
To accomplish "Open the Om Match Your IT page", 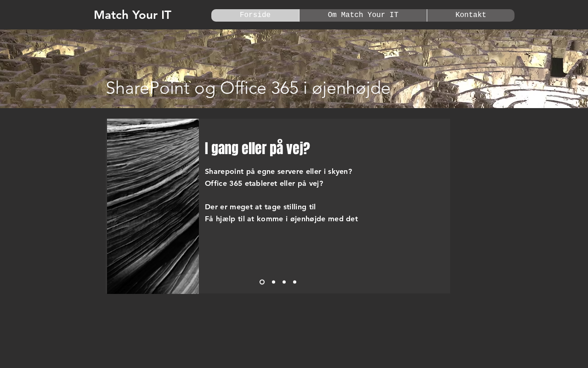I will point(363,15).
